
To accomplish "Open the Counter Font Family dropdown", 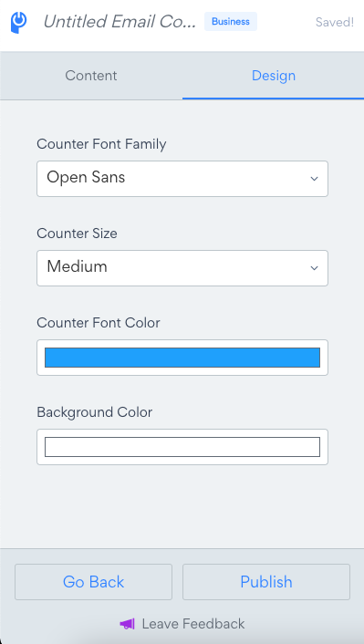I will click(x=182, y=179).
